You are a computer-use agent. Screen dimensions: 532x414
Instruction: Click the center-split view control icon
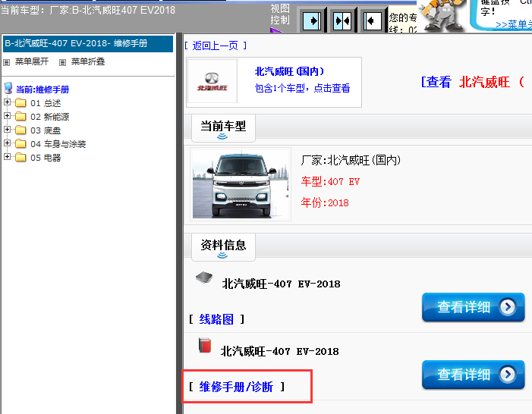[x=342, y=21]
